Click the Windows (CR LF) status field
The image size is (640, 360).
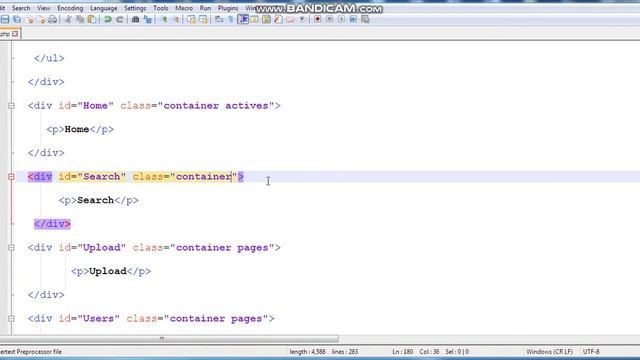[549, 351]
